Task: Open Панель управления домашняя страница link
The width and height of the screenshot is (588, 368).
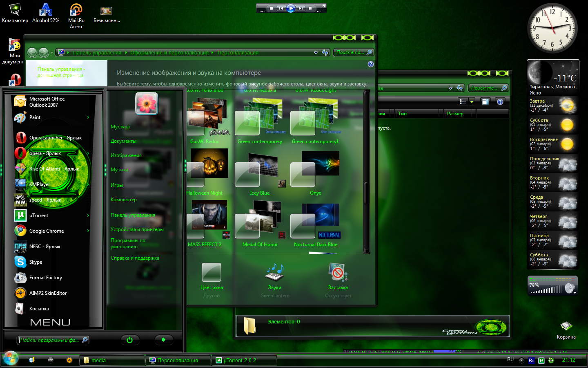Action: pos(61,72)
